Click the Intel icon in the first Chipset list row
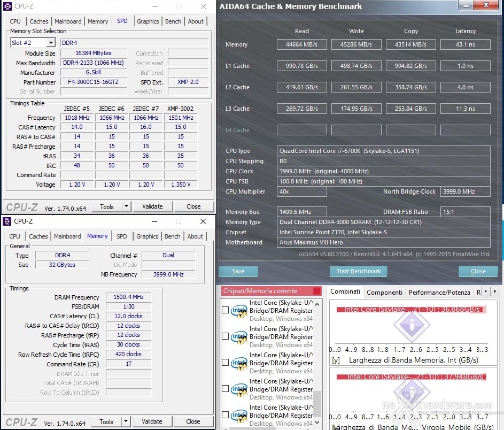Image resolution: width=504 pixels, height=430 pixels. (x=239, y=311)
